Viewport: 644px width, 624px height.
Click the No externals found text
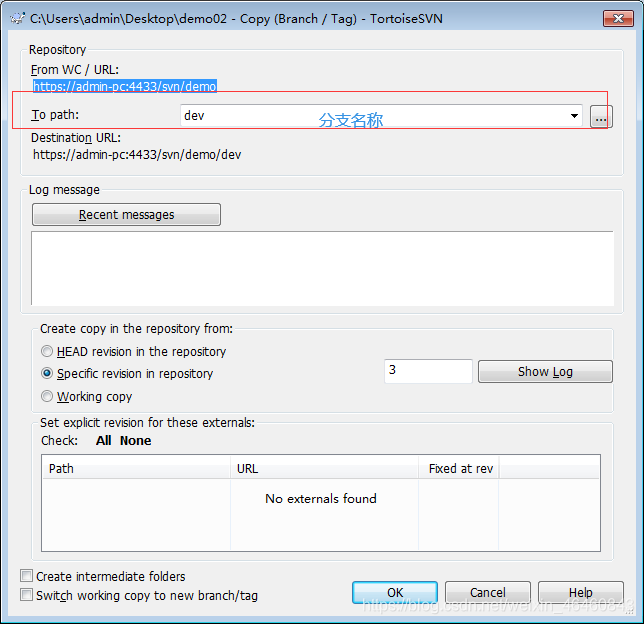(x=321, y=499)
